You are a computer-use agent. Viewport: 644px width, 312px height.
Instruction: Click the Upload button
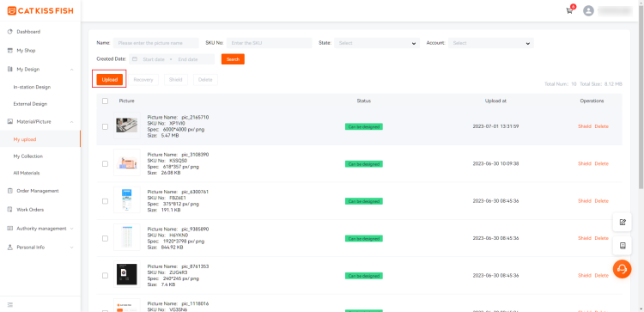point(110,80)
